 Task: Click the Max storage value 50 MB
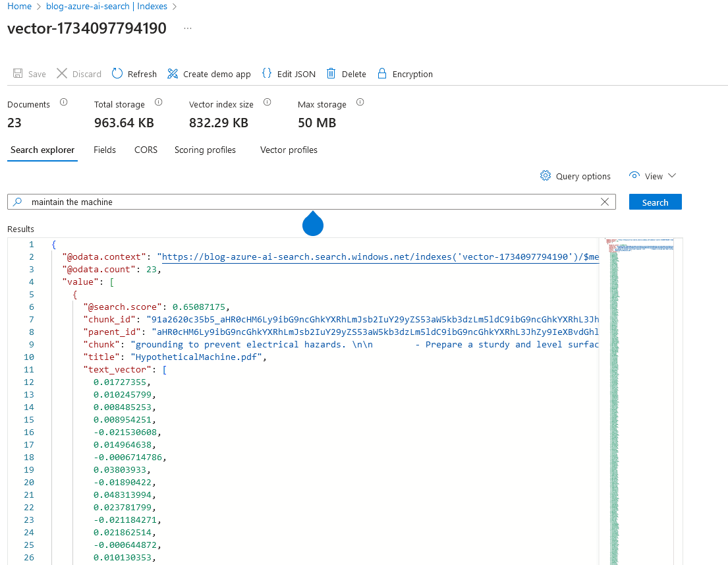[317, 123]
